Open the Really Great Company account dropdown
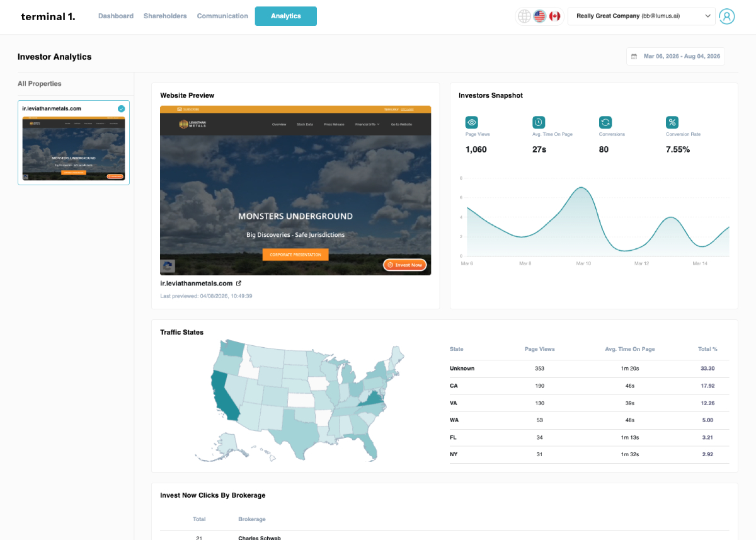The image size is (756, 540). [641, 16]
